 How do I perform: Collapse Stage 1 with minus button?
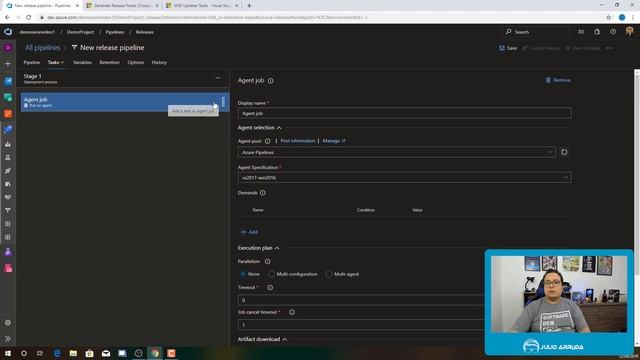[x=218, y=78]
